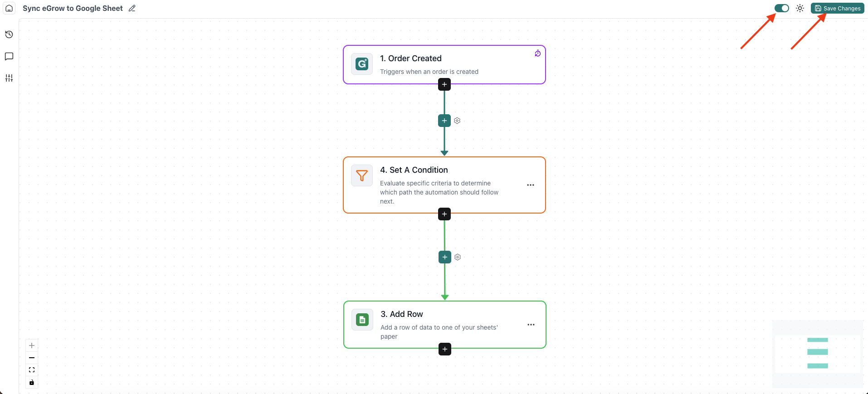Image resolution: width=868 pixels, height=394 pixels.
Task: Click gear icon below Order Created connector
Action: [x=457, y=121]
